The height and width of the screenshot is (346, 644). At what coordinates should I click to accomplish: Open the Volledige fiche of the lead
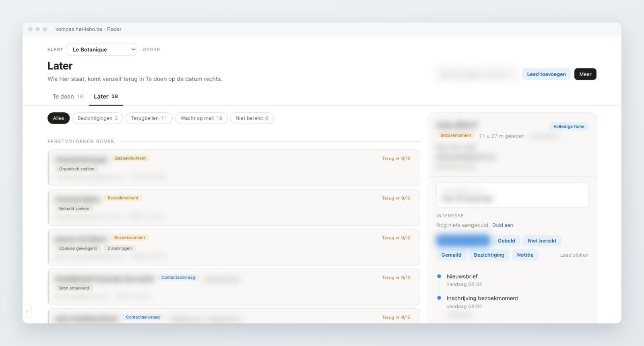click(569, 126)
